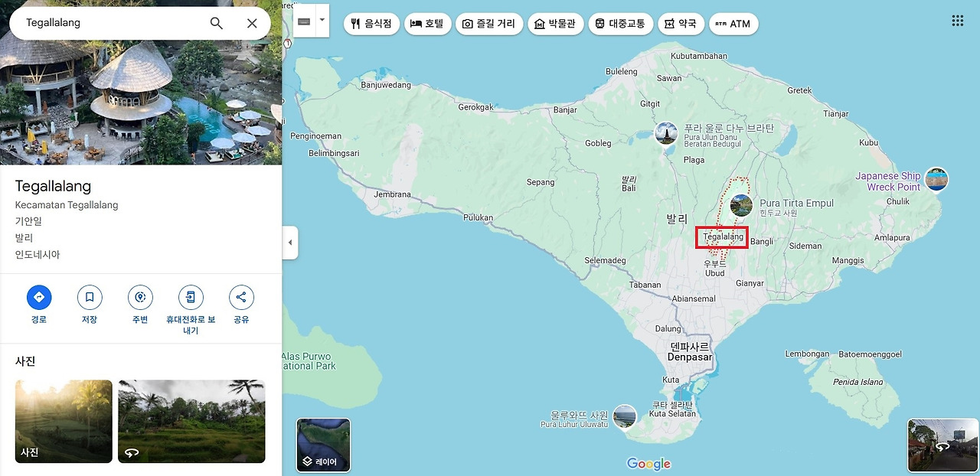Click the Gerokgak map label
980x476 pixels.
tap(476, 108)
